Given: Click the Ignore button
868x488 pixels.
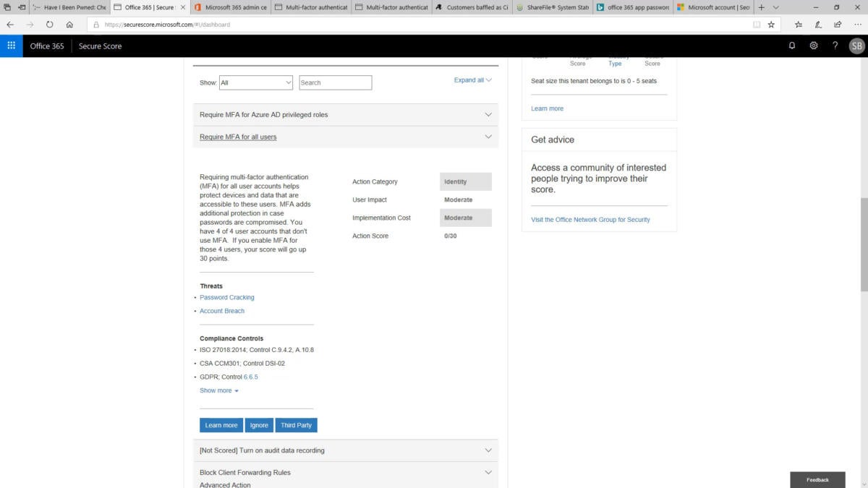Looking at the screenshot, I should click(x=259, y=425).
